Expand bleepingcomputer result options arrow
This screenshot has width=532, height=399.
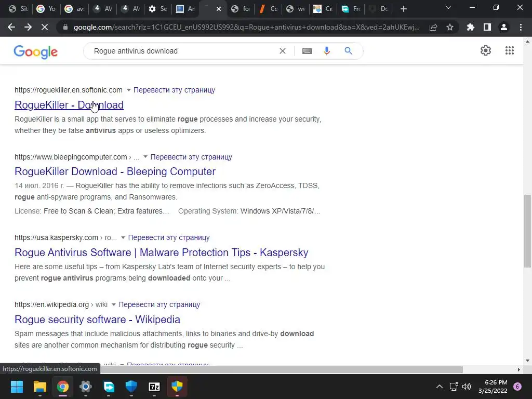pos(145,157)
